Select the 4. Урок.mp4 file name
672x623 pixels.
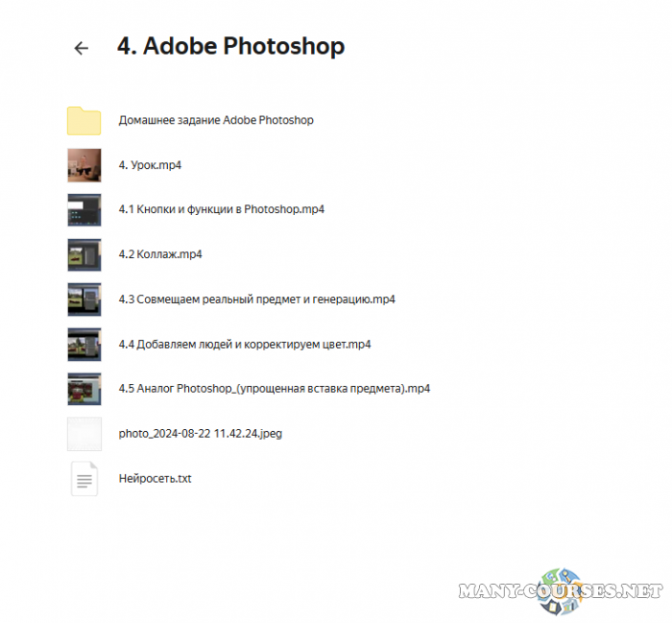click(150, 165)
